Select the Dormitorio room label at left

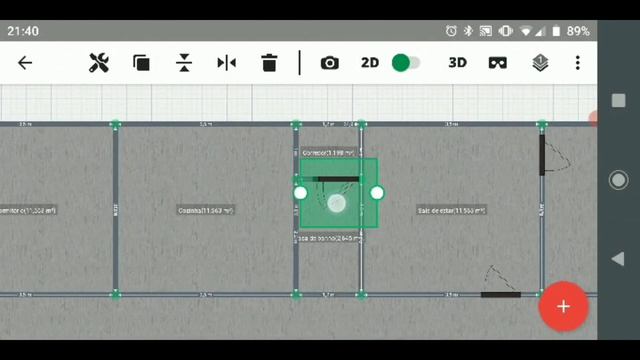click(x=28, y=211)
